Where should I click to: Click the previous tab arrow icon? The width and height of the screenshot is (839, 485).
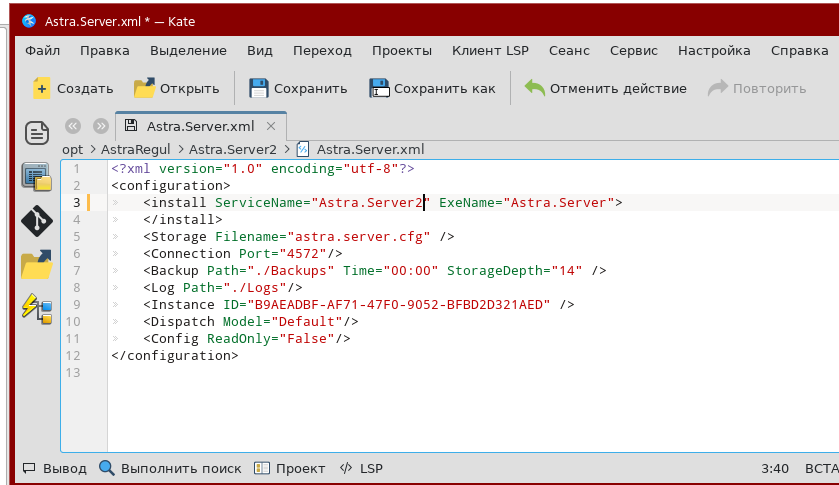tap(72, 126)
